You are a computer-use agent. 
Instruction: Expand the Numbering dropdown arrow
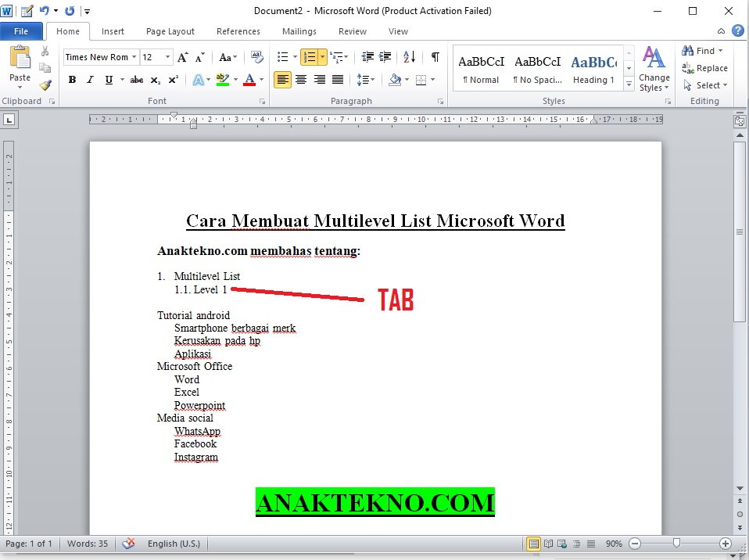[323, 57]
